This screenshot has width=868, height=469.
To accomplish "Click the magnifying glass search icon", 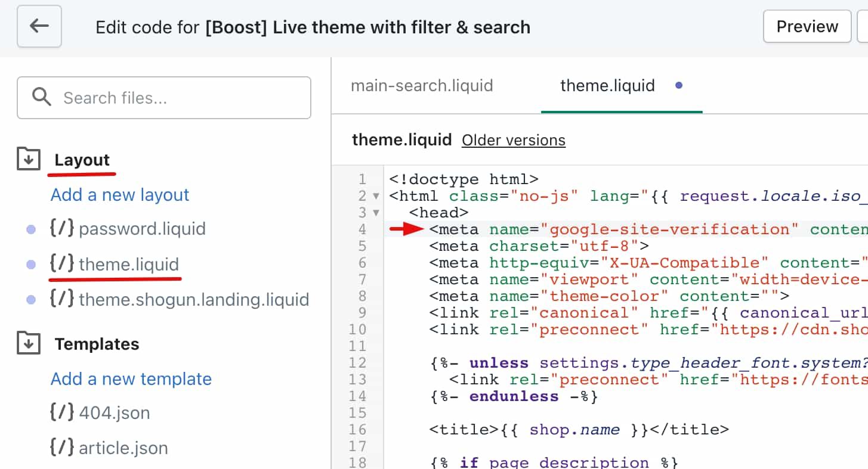I will click(42, 97).
